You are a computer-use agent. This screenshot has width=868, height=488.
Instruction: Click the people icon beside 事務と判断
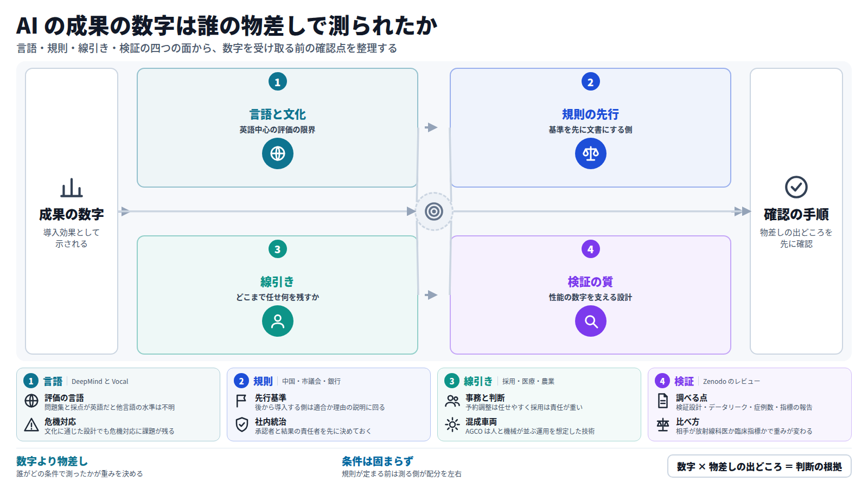coord(452,401)
